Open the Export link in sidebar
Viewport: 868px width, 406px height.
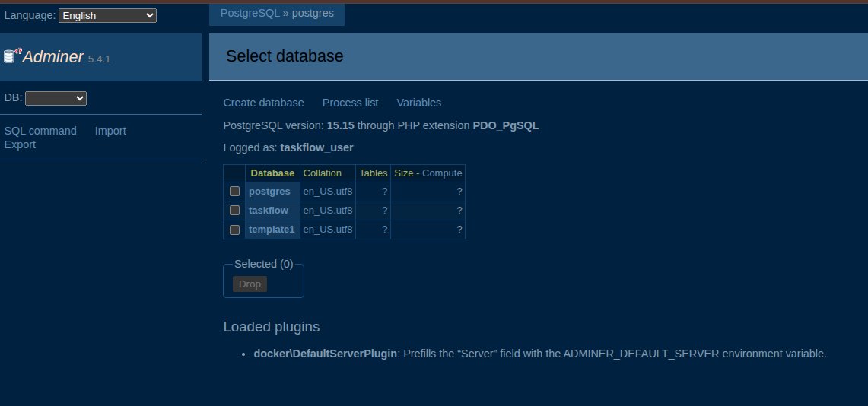[20, 144]
